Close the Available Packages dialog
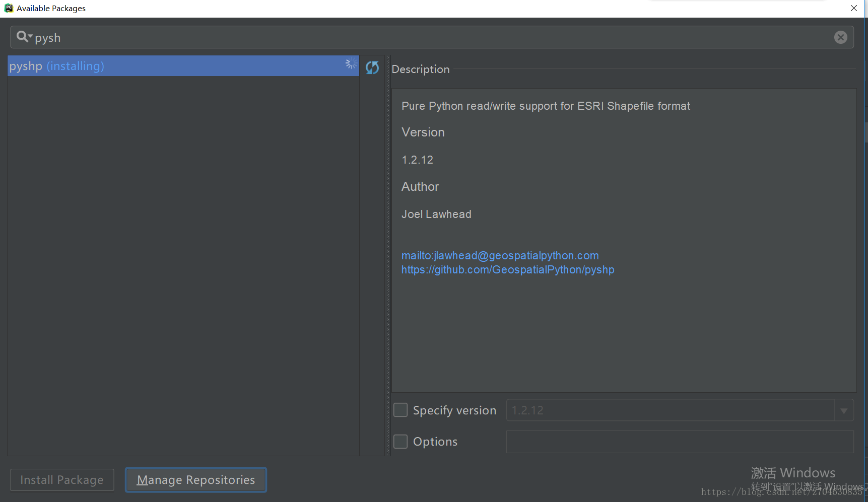The width and height of the screenshot is (868, 502). 854,8
